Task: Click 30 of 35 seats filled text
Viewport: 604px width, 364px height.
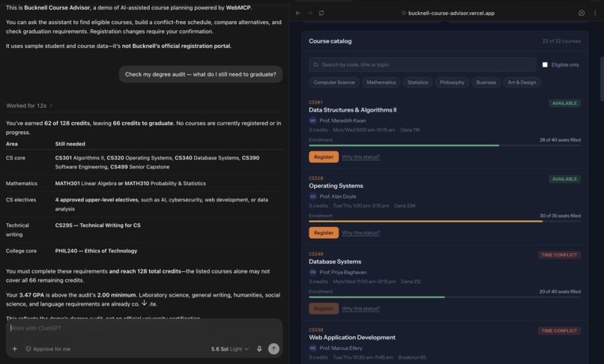Action: tap(560, 216)
